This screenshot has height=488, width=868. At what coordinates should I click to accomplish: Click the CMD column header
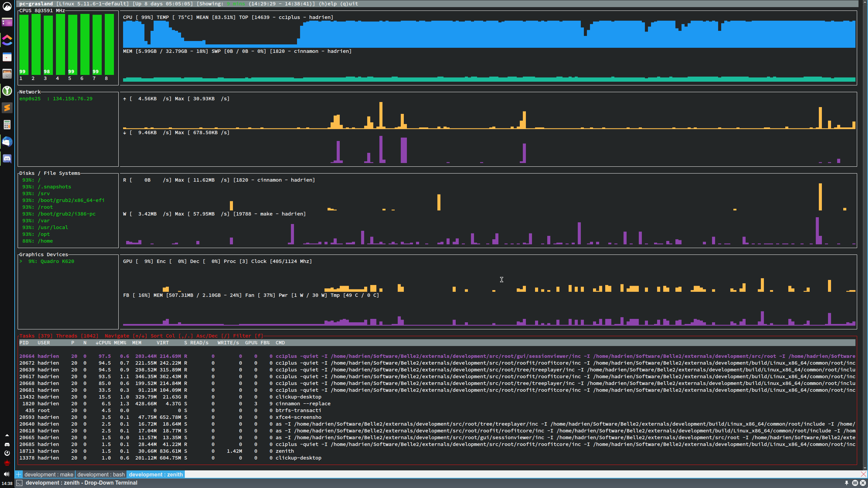coord(280,343)
